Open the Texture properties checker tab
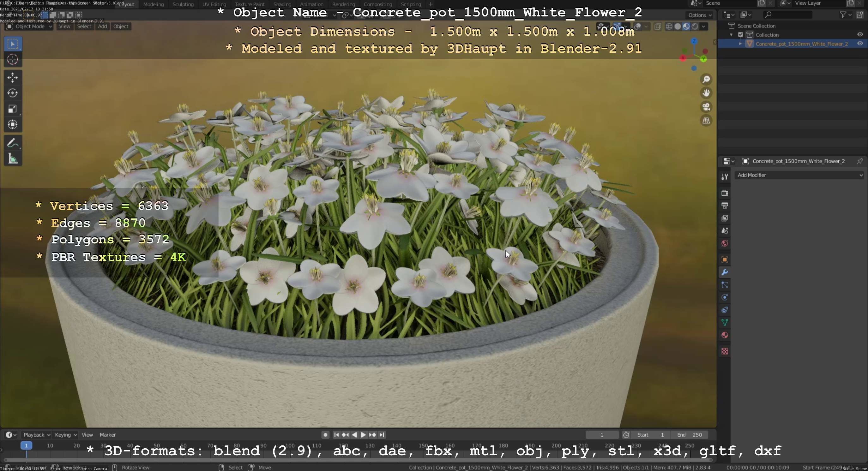The width and height of the screenshot is (868, 471). tap(725, 351)
